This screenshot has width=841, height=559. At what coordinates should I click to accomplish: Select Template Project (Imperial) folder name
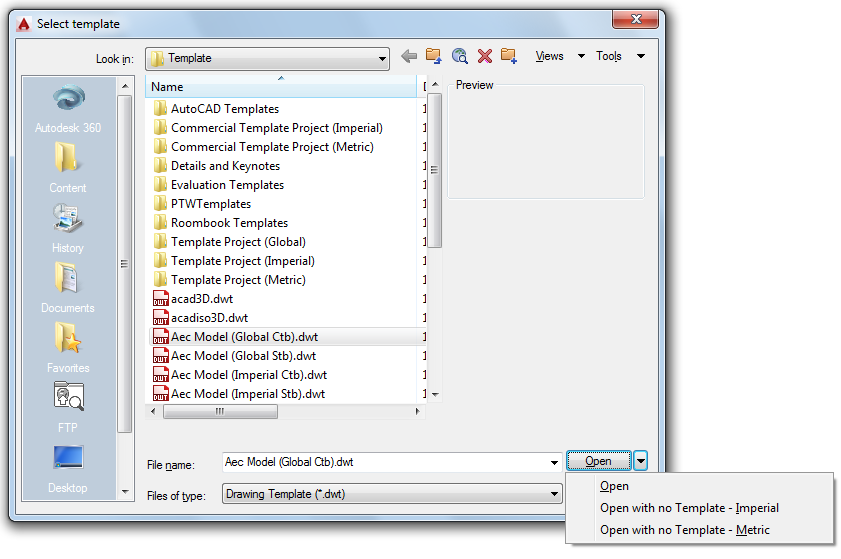242,261
